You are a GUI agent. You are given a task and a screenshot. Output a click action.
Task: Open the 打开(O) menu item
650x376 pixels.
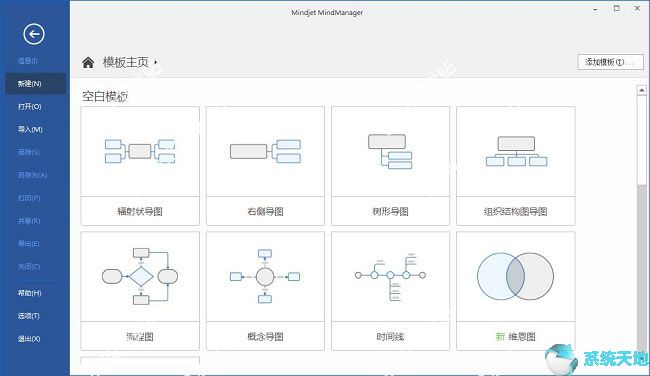coord(29,107)
